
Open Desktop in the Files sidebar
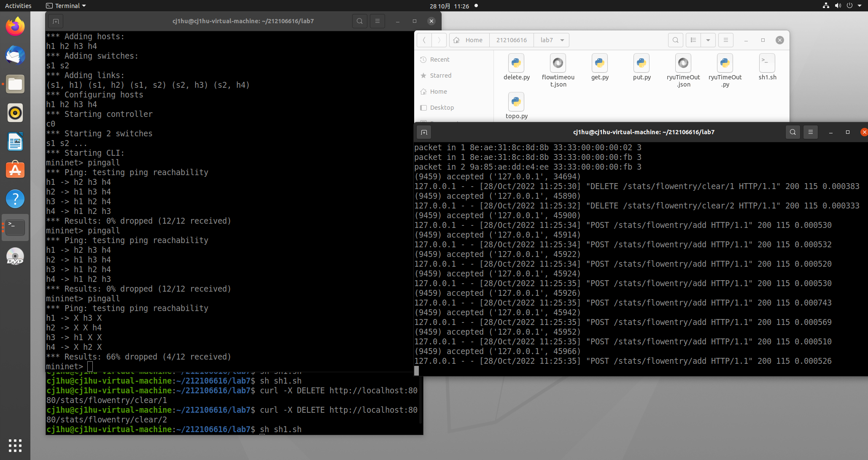point(454,108)
